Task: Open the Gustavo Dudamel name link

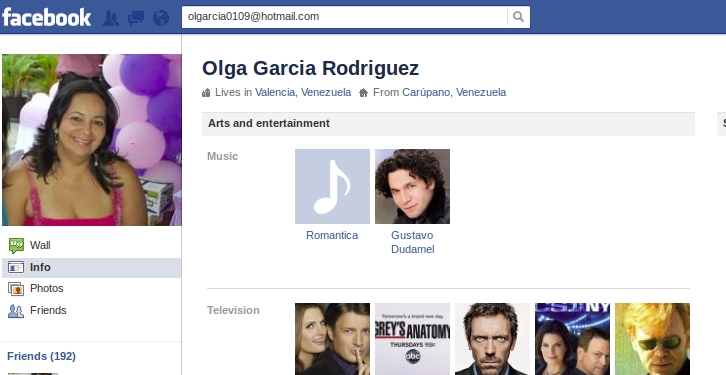Action: [413, 242]
